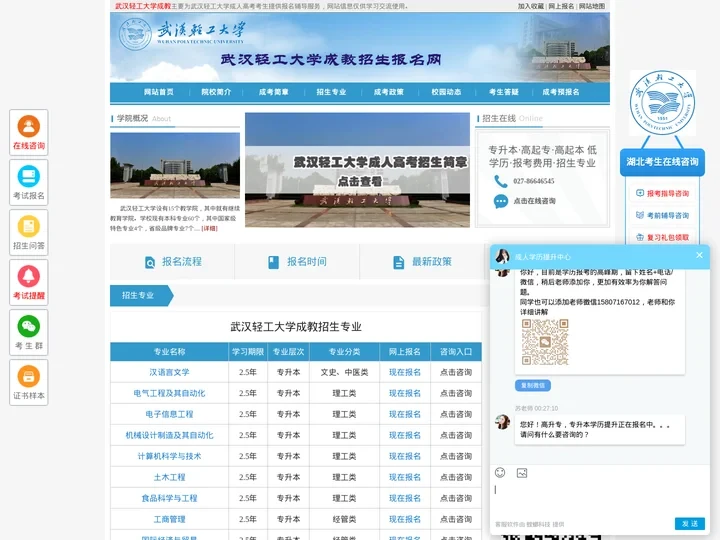Screen dimensions: 720x540
Task: Click the image upload icon in chat
Action: 522,472
